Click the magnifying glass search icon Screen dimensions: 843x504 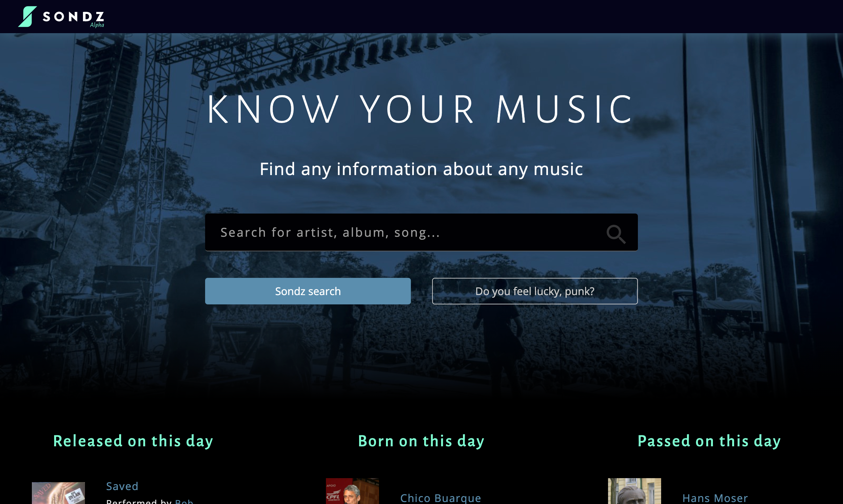pos(616,234)
